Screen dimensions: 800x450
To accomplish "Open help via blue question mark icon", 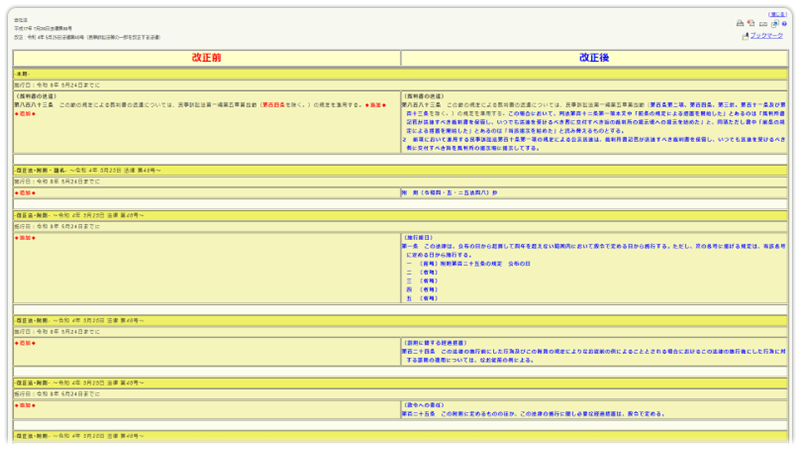I will [783, 23].
